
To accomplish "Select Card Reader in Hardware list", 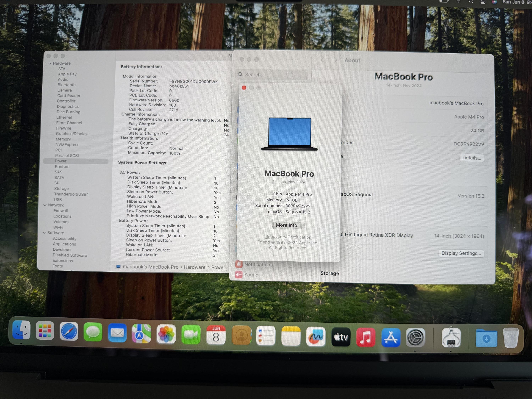I will (69, 96).
